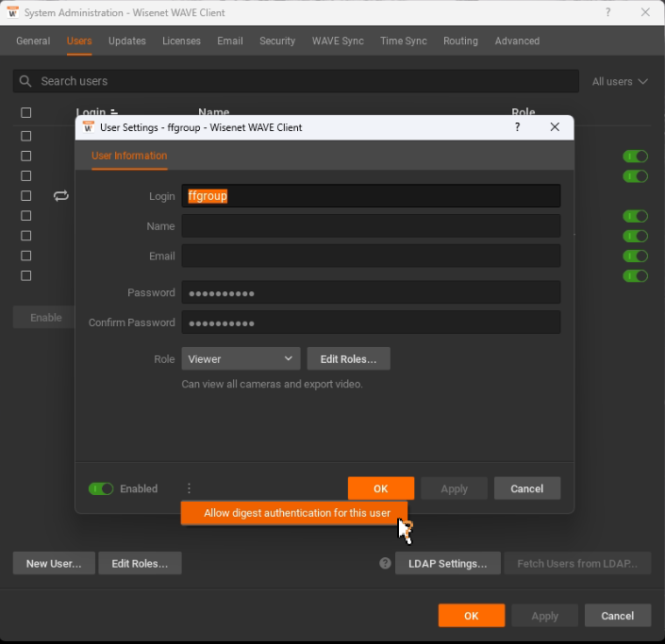Toggle the third green user-enabled switch
Image resolution: width=665 pixels, height=644 pixels.
tap(636, 216)
